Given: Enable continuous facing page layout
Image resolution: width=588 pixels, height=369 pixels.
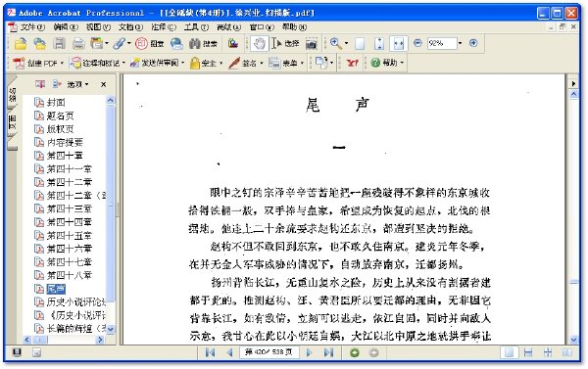Looking at the screenshot, I should (548, 353).
